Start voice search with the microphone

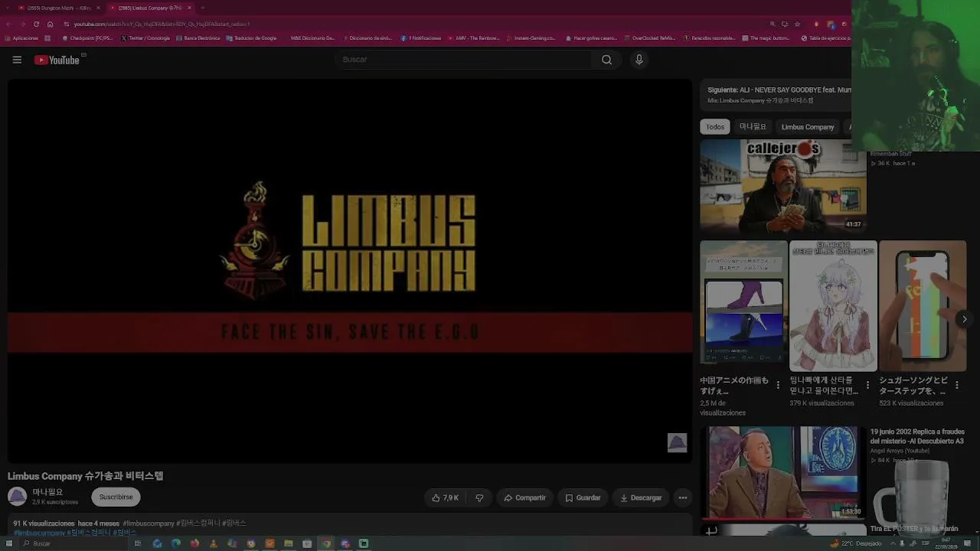click(x=639, y=60)
